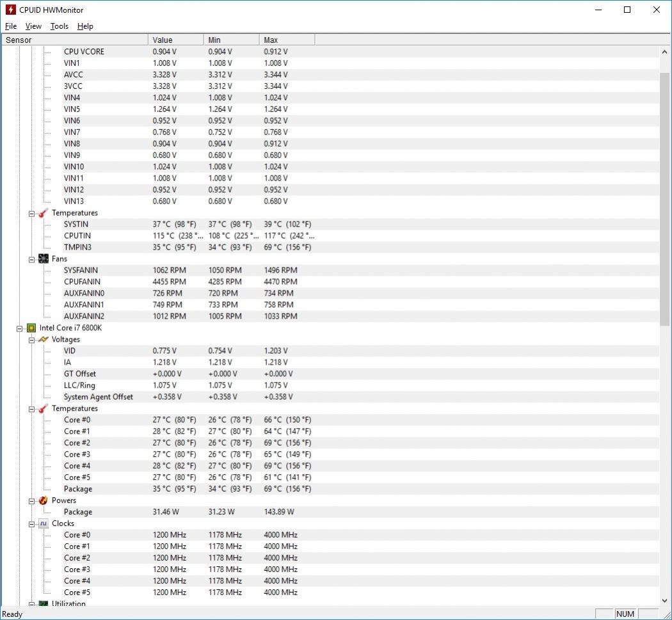Click the thermometer icon above Core #0 temperature
672x620 pixels.
44,409
